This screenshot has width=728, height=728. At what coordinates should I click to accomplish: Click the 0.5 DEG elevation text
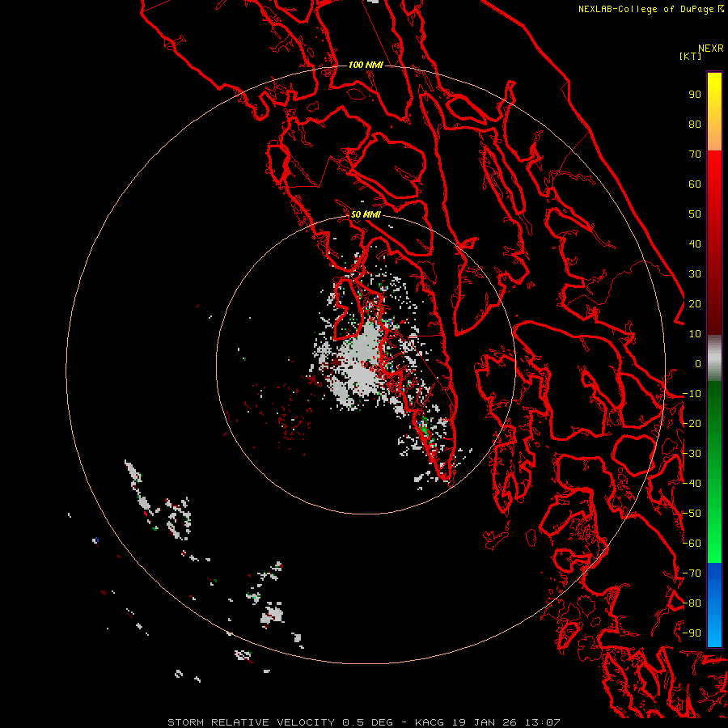(x=368, y=722)
